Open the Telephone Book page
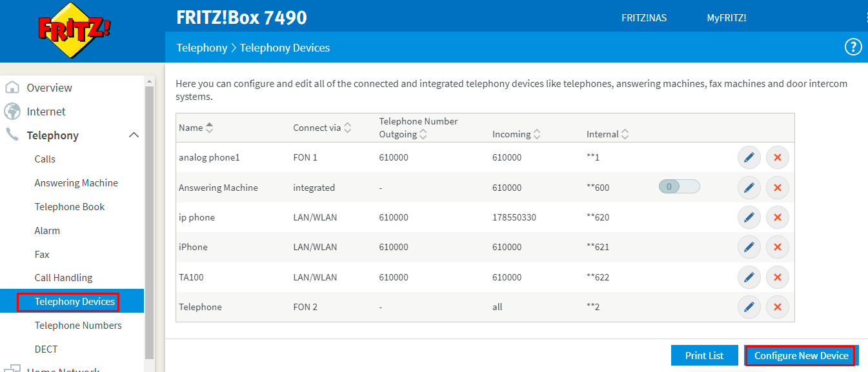The image size is (868, 372). point(70,207)
